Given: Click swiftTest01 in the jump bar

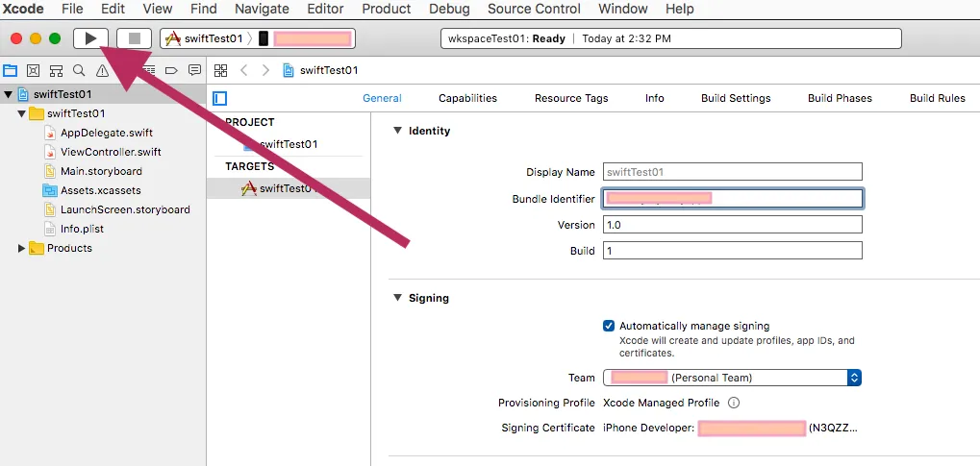Looking at the screenshot, I should click(320, 70).
